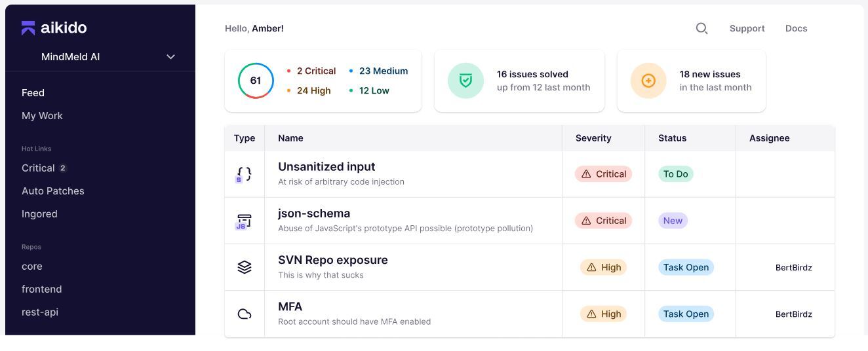This screenshot has width=868, height=351.
Task: Open Auto Patches hot link
Action: [x=52, y=191]
